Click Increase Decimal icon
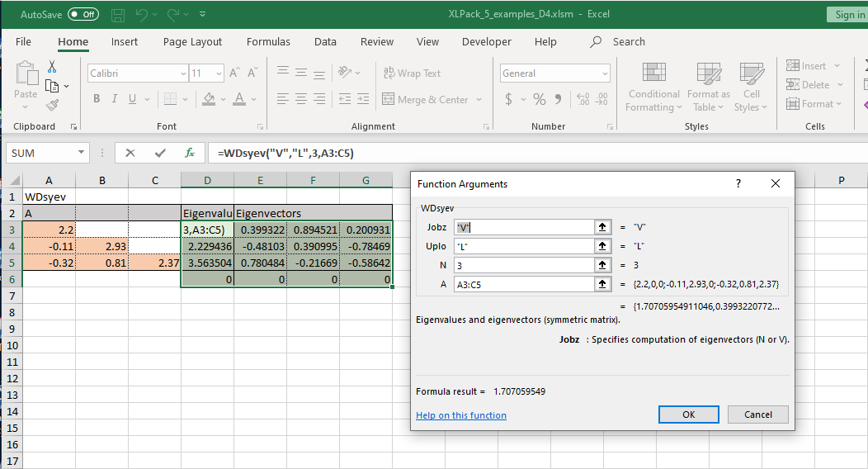The height and width of the screenshot is (469, 868). tap(583, 100)
